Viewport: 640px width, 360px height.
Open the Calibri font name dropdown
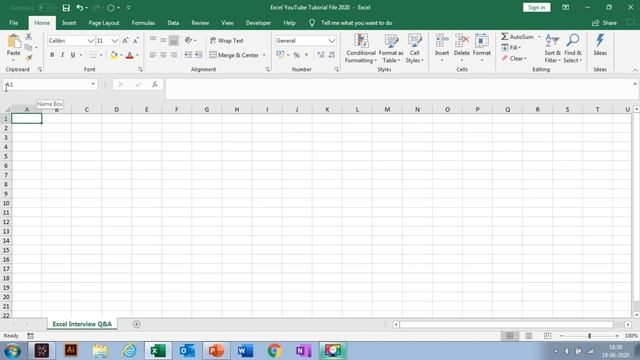pos(91,40)
